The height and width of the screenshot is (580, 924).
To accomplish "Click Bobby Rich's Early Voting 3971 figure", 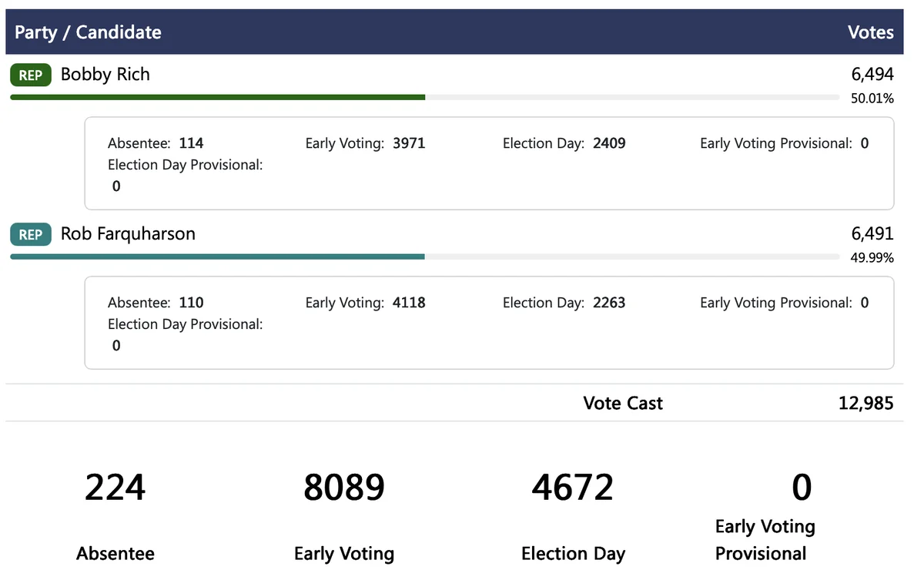I will (409, 143).
